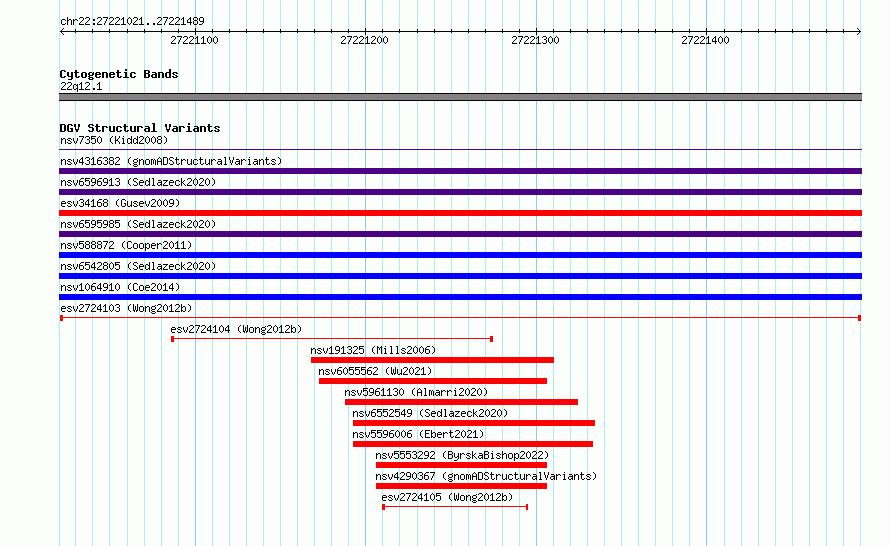
Task: Select the red nsv5553292 variant bar
Action: tap(461, 465)
